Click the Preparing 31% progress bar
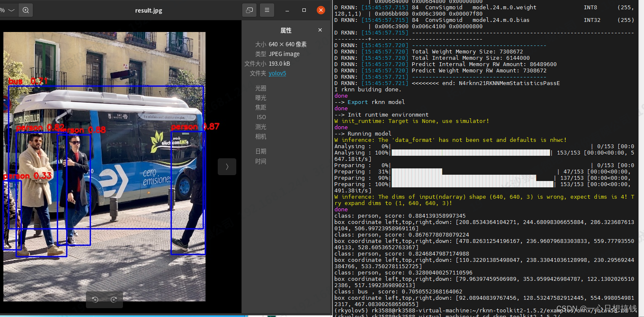The height and width of the screenshot is (317, 644). click(417, 171)
